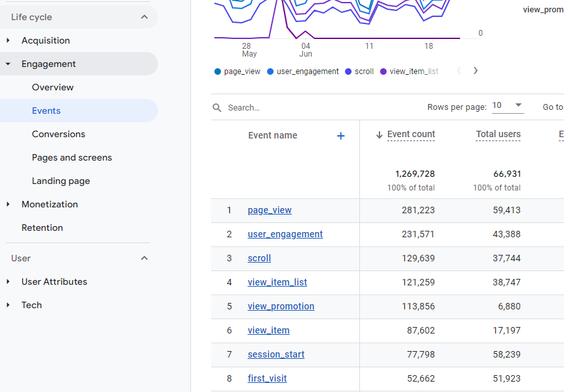Select the 58,239 total users cell
This screenshot has height=392, width=564.
[506, 354]
